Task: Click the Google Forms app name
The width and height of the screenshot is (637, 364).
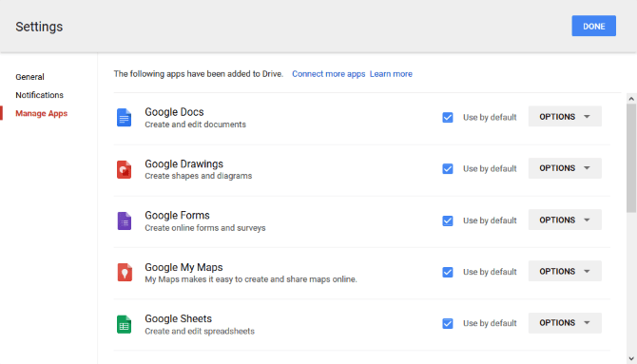Action: pos(177,216)
